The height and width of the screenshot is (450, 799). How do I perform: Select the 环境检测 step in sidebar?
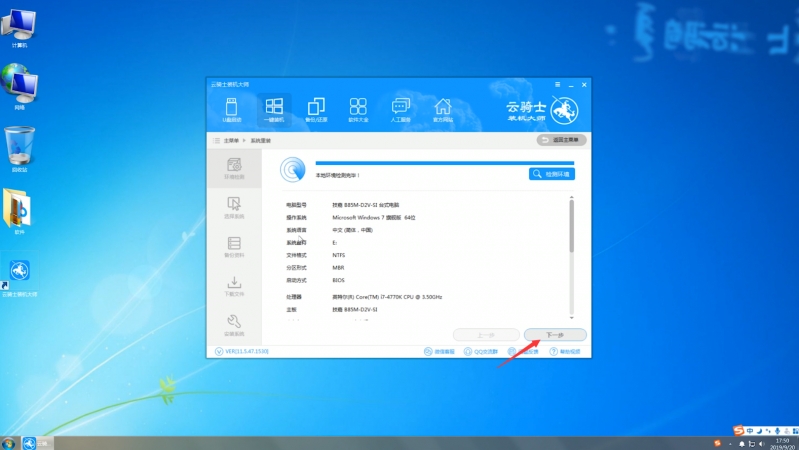[x=234, y=169]
